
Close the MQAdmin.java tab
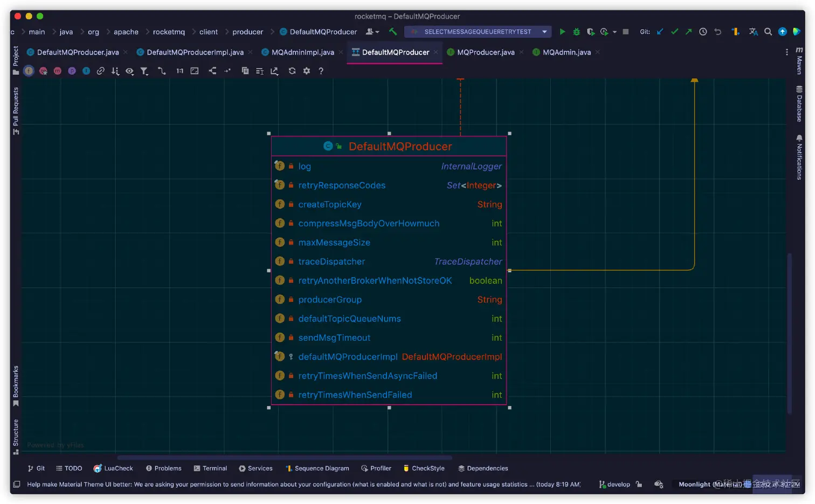pyautogui.click(x=597, y=52)
